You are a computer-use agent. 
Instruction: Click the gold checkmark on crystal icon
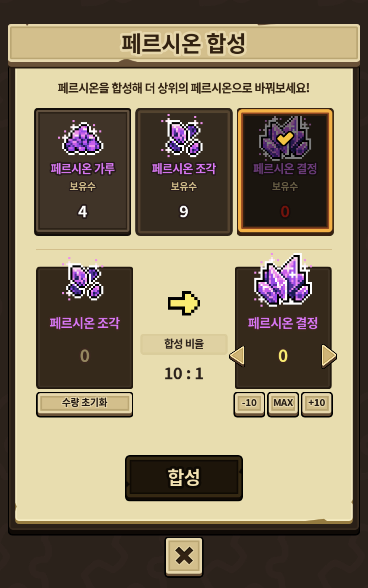tap(285, 138)
